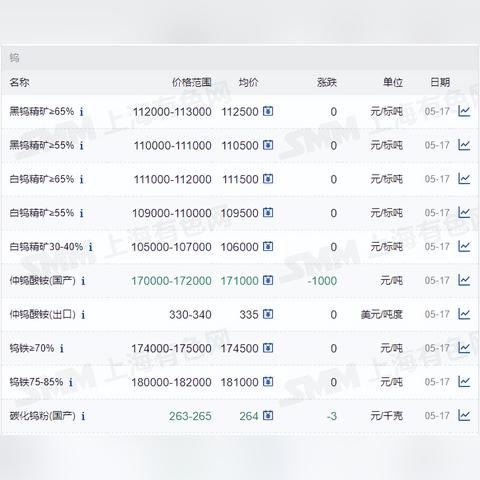This screenshot has width=480, height=480.
Task: Open info icon for 白钨精矿30-40%
Action: coord(90,247)
